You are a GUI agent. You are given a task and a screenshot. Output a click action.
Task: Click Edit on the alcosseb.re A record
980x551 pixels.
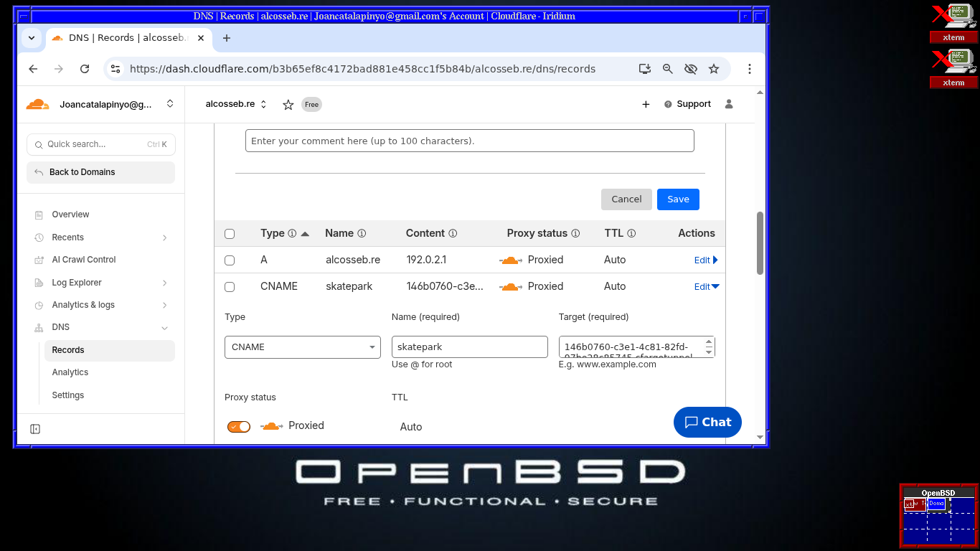[x=705, y=260]
